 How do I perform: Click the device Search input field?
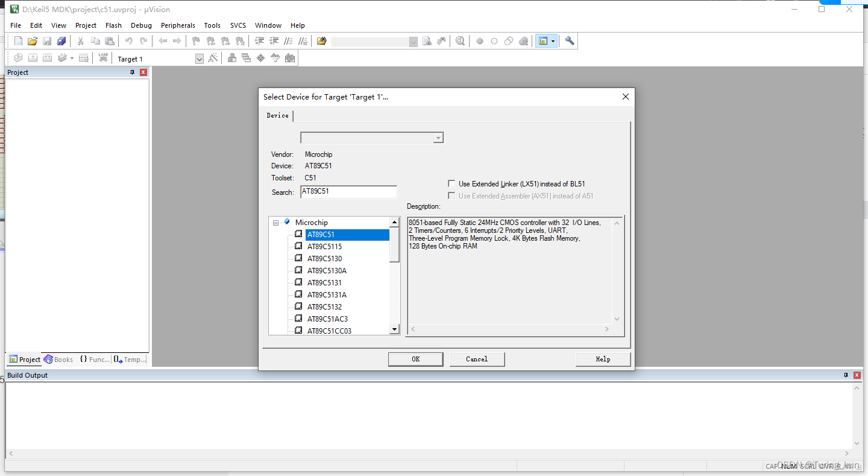348,192
